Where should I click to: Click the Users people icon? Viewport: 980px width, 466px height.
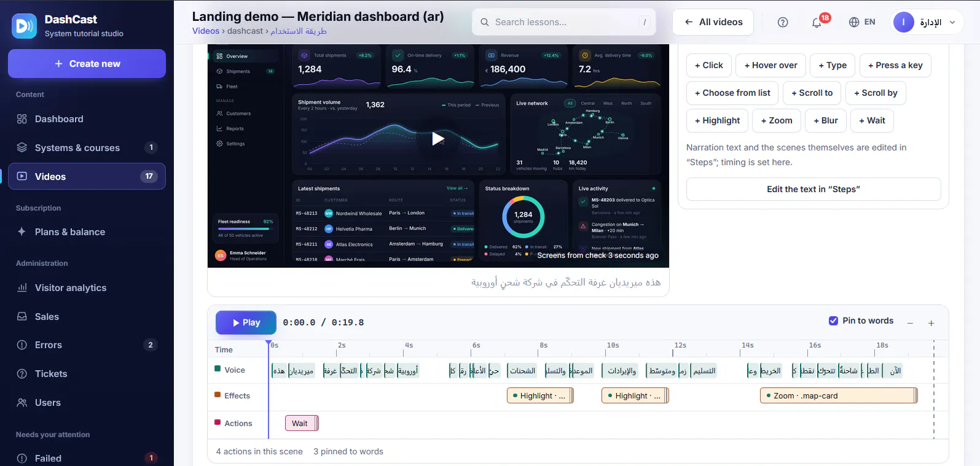pyautogui.click(x=22, y=403)
